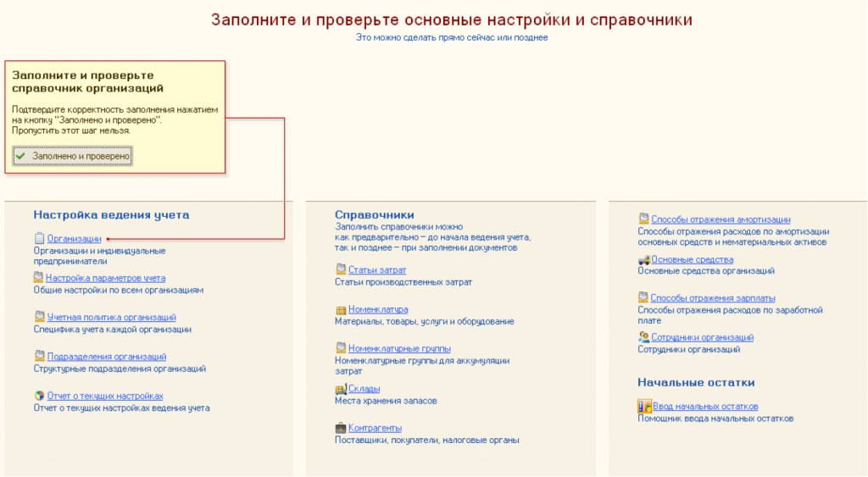This screenshot has width=868, height=477.
Task: Open Способы отражения зарплаты link
Action: coord(712,298)
